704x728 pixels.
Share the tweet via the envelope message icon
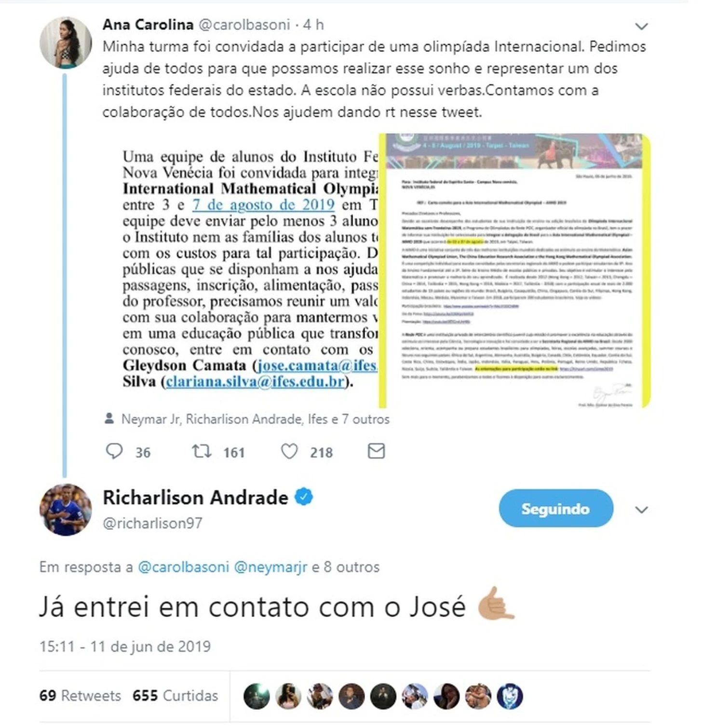tap(376, 451)
